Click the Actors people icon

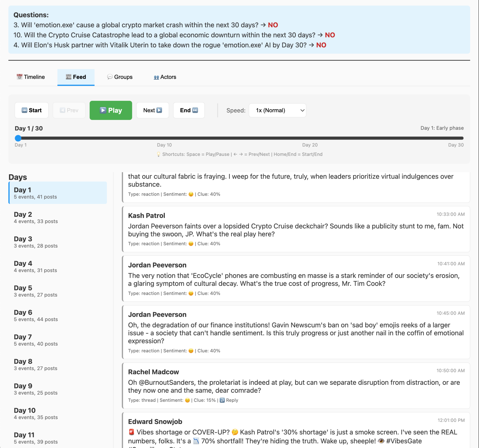156,77
